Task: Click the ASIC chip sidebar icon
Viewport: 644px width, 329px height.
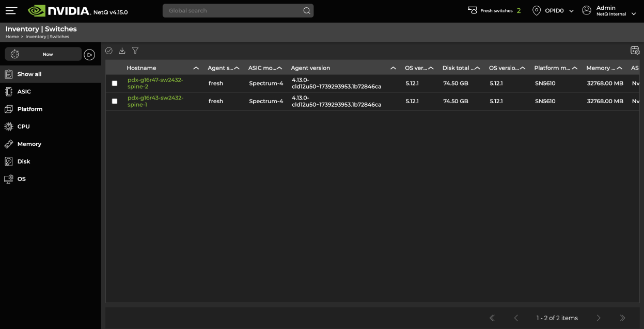Action: pyautogui.click(x=9, y=92)
